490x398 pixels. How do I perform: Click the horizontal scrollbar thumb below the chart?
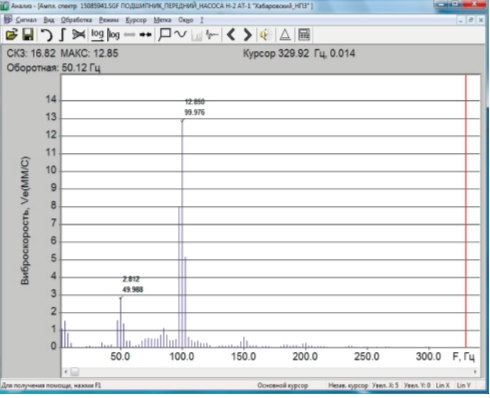pyautogui.click(x=75, y=371)
